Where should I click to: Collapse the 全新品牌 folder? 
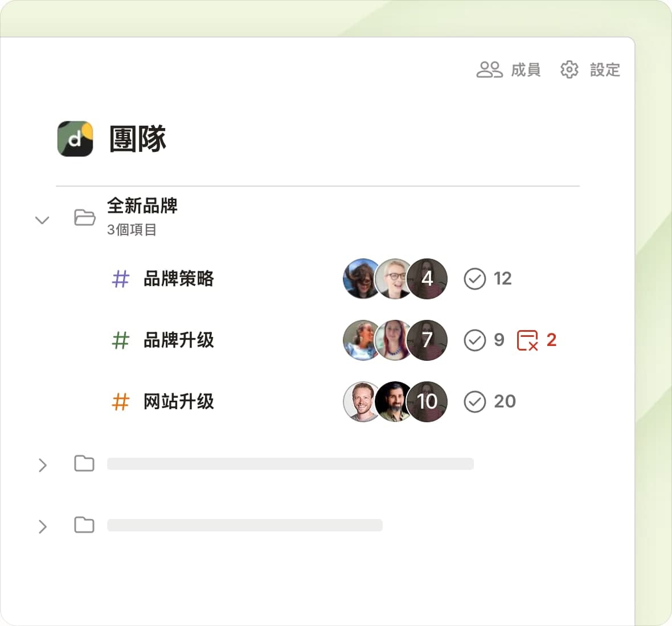tap(42, 220)
